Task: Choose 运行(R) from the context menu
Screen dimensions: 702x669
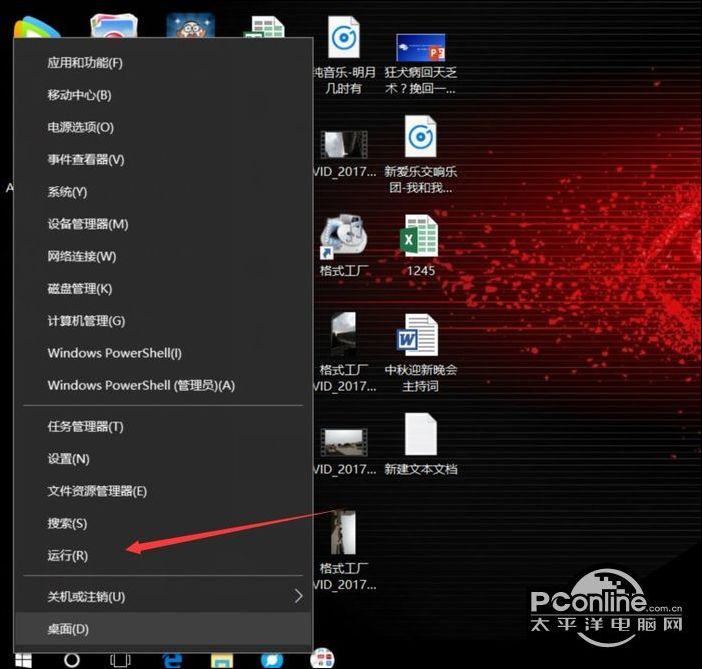Action: pos(68,556)
